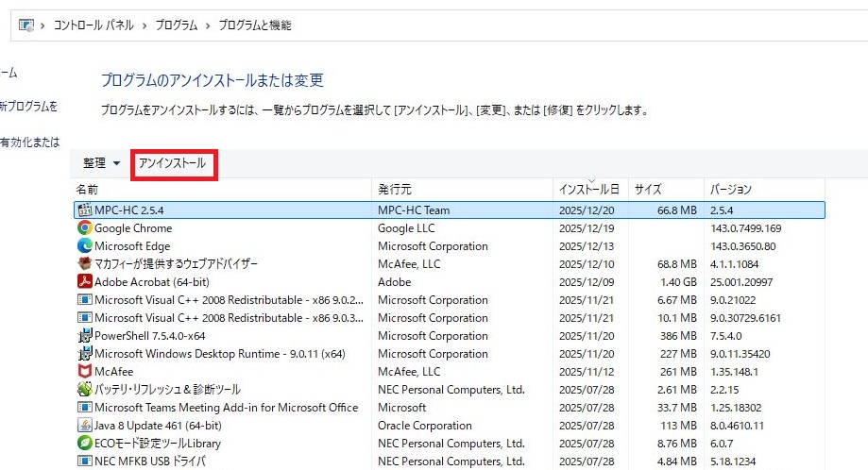This screenshot has width=868, height=470.
Task: Click the Java 8 Update 461 icon
Action: [84, 425]
